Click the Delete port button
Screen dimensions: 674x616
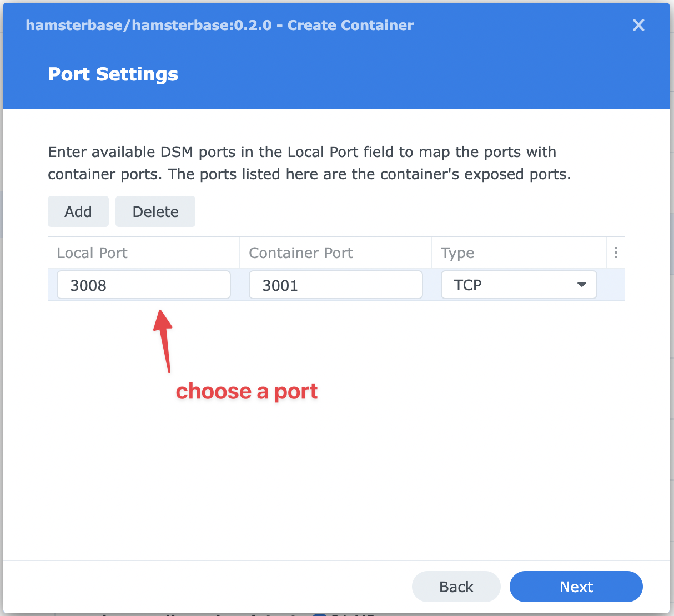155,211
